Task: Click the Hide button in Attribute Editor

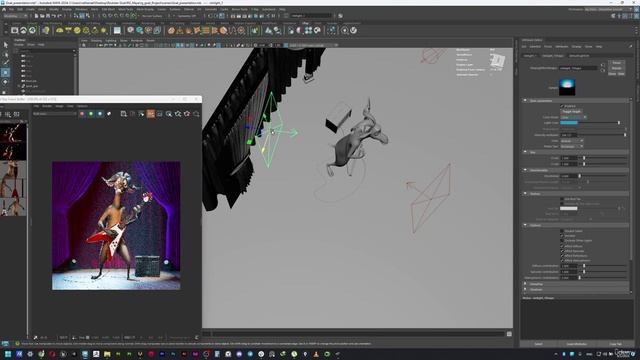Action: [621, 74]
